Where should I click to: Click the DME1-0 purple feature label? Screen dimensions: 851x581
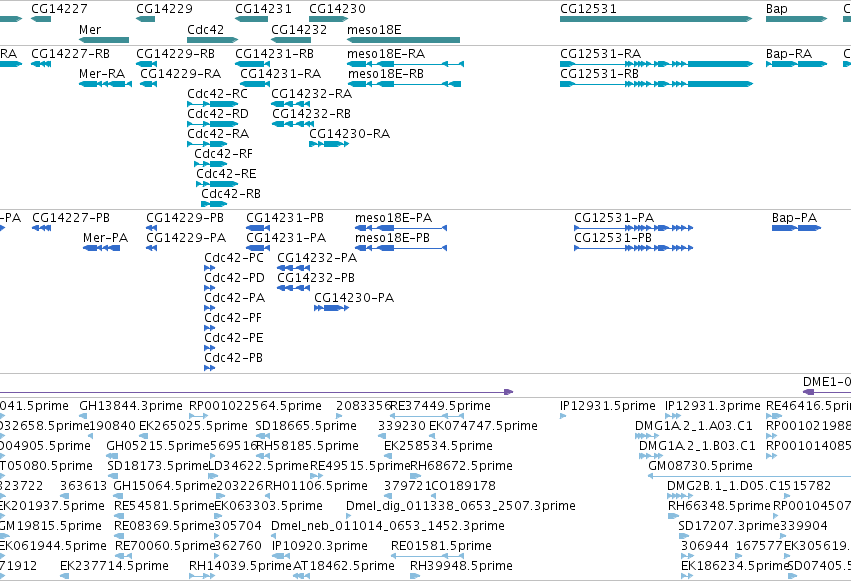827,382
